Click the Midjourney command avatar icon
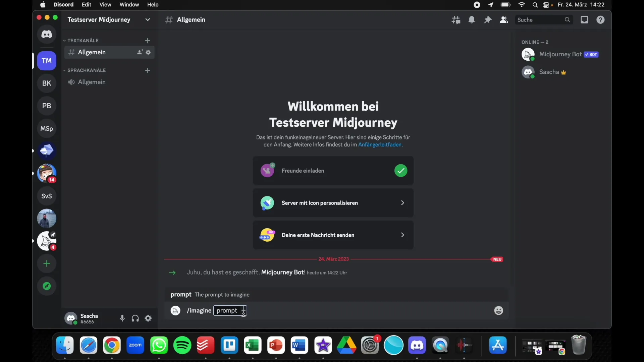644x362 pixels. (175, 311)
